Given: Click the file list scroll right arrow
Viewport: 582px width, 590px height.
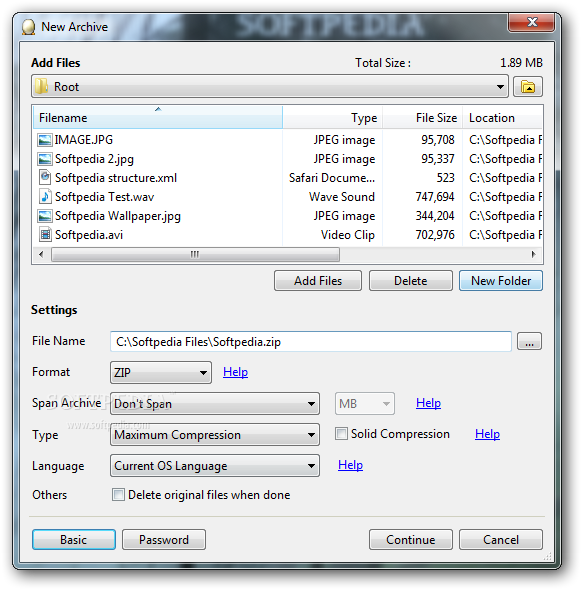Looking at the screenshot, I should pos(533,254).
